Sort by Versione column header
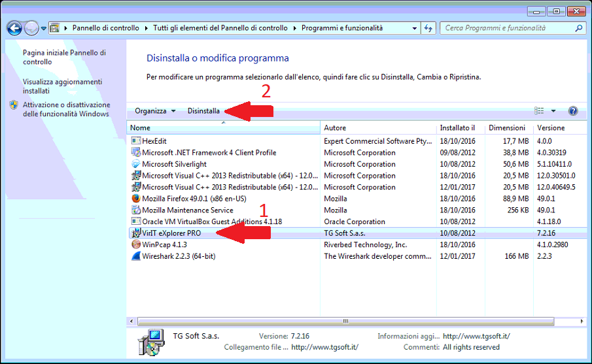Viewport: 592px width, 364px height. tap(561, 128)
